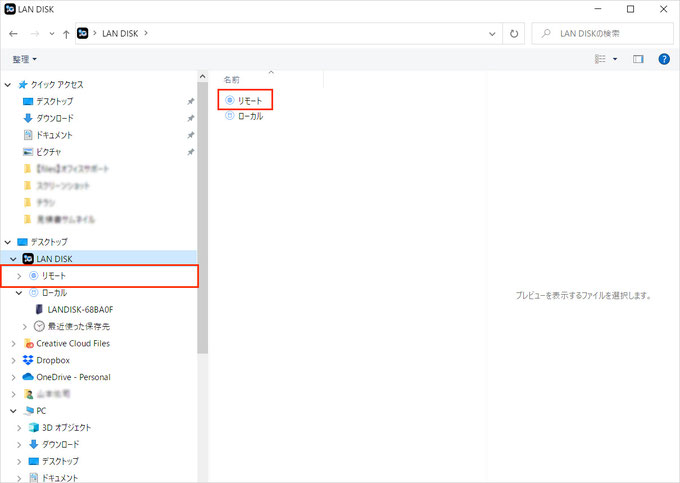The width and height of the screenshot is (680, 483).
Task: Open view options dropdown arrow
Action: [615, 59]
